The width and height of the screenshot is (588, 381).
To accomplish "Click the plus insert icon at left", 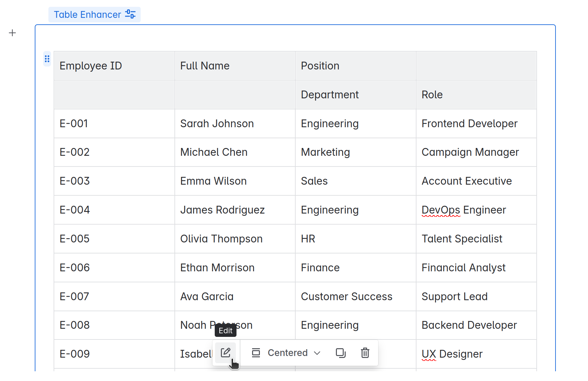I will [12, 33].
